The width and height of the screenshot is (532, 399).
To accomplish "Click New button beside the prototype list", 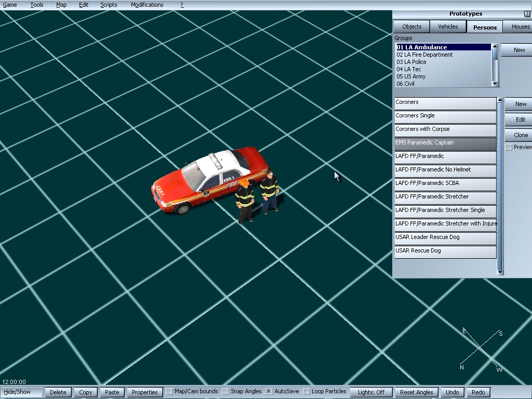I will pos(519,104).
